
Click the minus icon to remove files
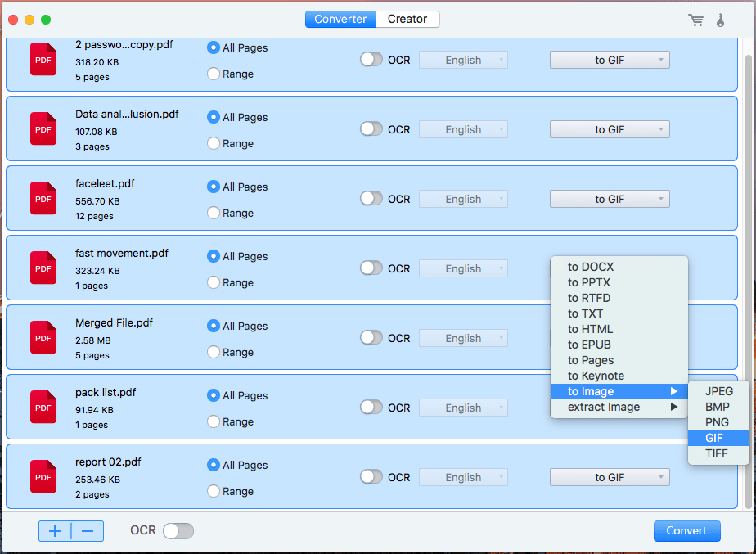pyautogui.click(x=88, y=531)
